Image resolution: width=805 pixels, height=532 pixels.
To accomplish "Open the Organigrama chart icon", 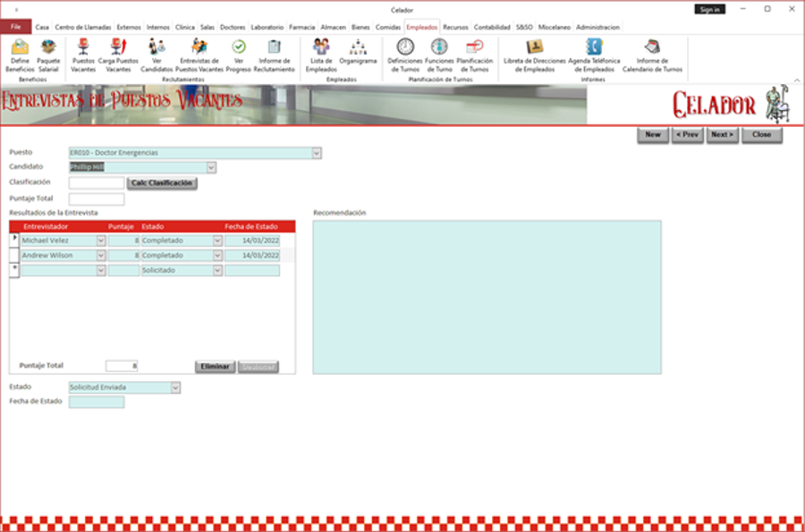I will 359,47.
